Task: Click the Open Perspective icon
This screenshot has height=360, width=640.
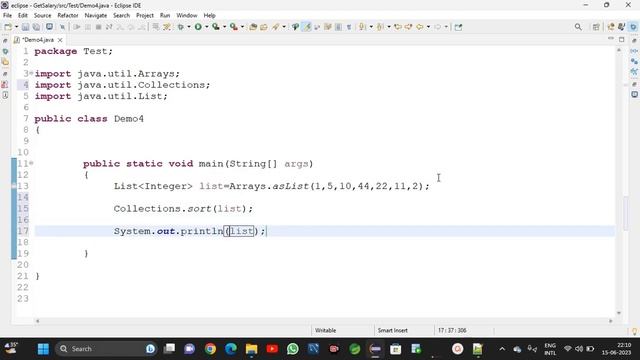Action: (596, 27)
